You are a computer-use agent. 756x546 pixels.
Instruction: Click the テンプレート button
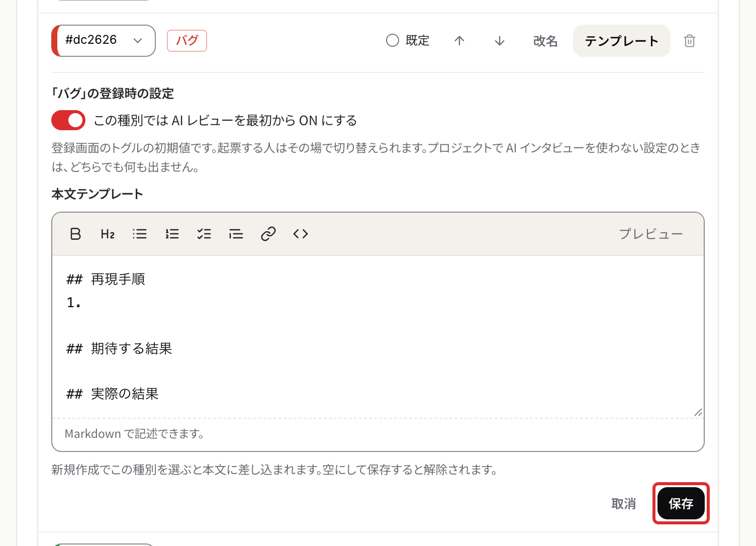click(x=622, y=41)
